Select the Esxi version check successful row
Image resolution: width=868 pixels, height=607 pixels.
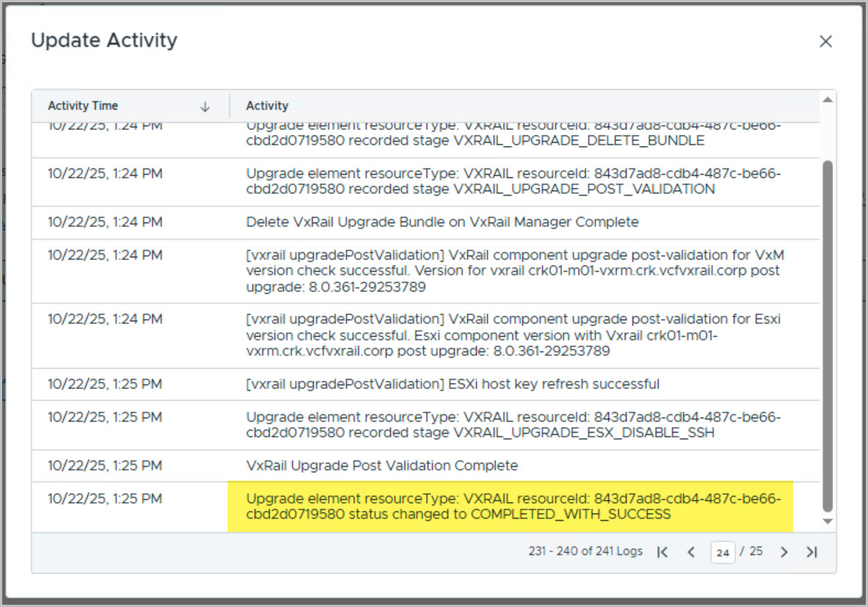coord(513,336)
